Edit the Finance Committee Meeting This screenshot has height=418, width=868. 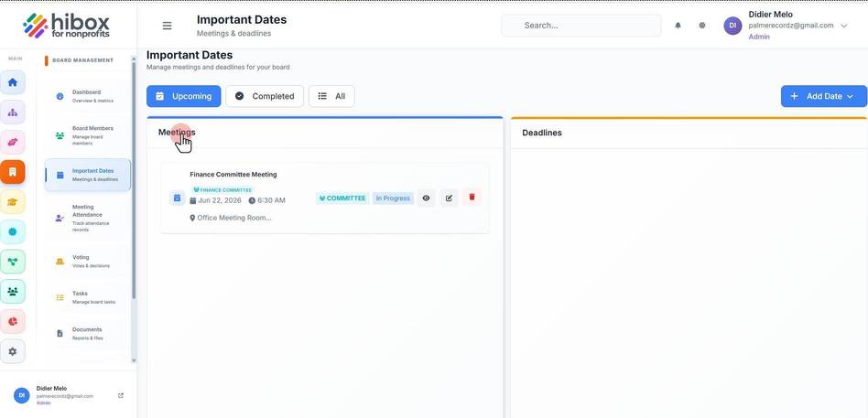tap(449, 198)
